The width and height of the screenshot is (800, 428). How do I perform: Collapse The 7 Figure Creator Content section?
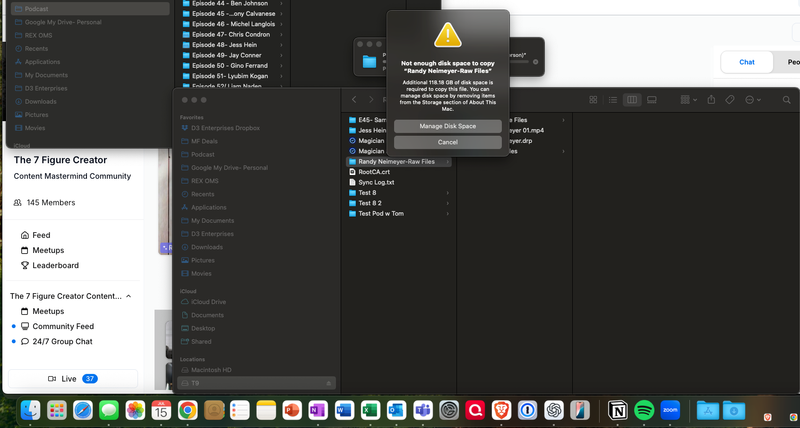coord(128,297)
